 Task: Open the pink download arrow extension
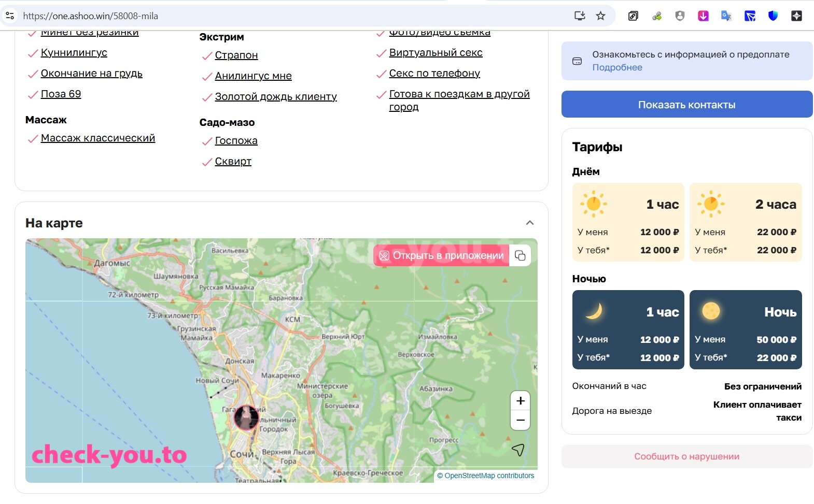[x=703, y=16]
